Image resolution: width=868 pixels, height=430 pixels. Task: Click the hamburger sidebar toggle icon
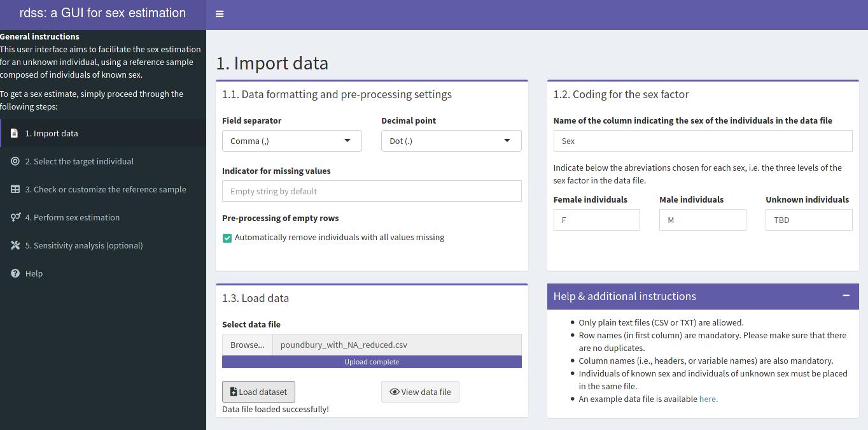220,14
